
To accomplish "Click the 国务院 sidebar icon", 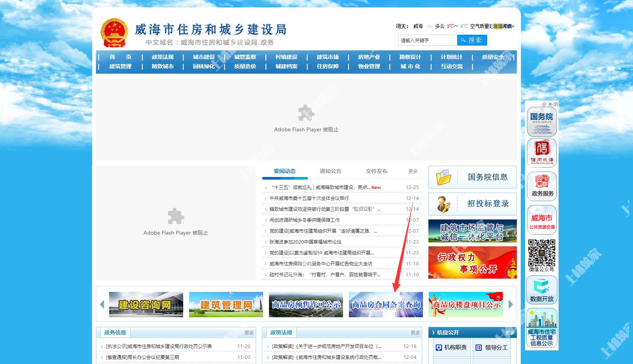I will click(x=541, y=122).
